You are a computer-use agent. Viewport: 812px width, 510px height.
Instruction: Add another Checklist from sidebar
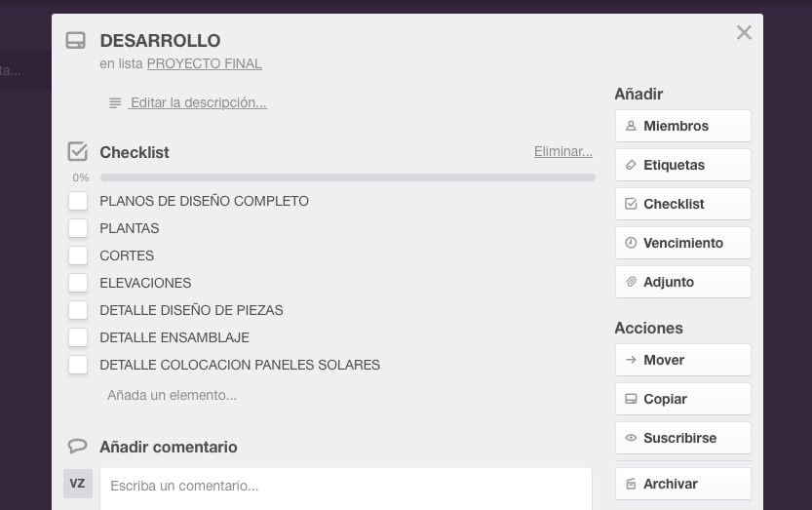click(x=682, y=204)
